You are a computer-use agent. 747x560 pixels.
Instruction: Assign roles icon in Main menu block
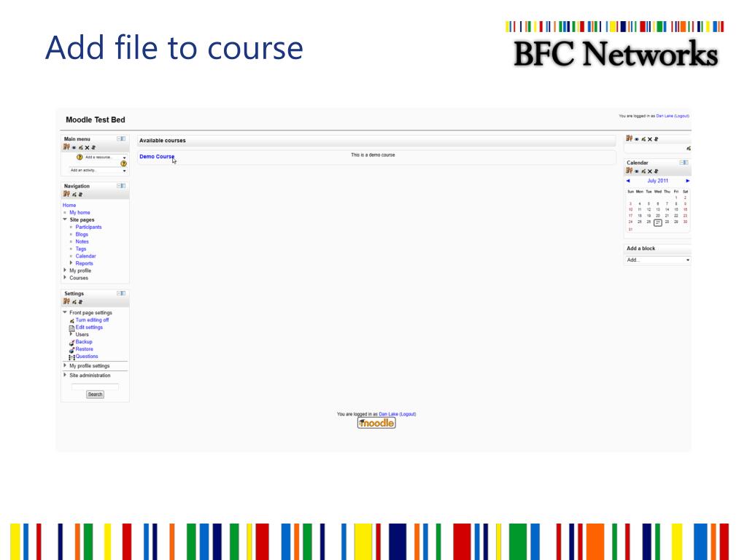point(66,147)
